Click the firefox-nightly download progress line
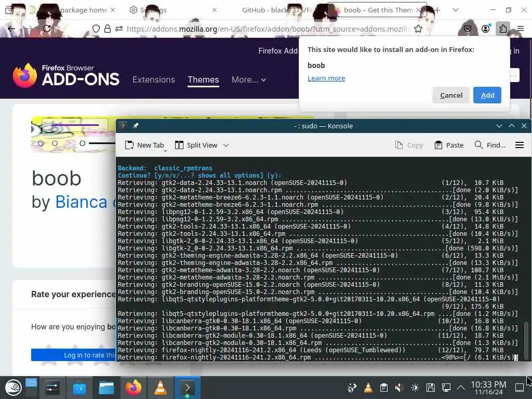Image resolution: width=532 pixels, height=399 pixels. point(317,357)
